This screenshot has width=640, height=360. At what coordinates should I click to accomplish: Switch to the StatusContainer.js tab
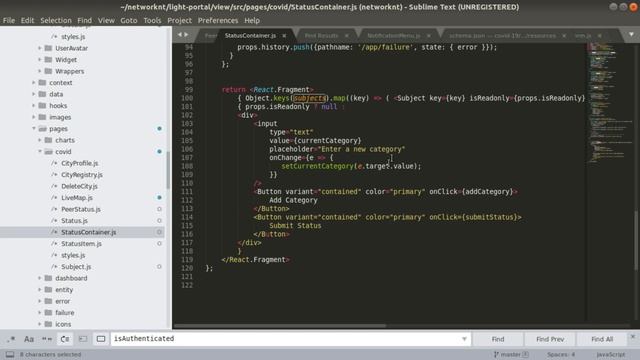pos(250,36)
